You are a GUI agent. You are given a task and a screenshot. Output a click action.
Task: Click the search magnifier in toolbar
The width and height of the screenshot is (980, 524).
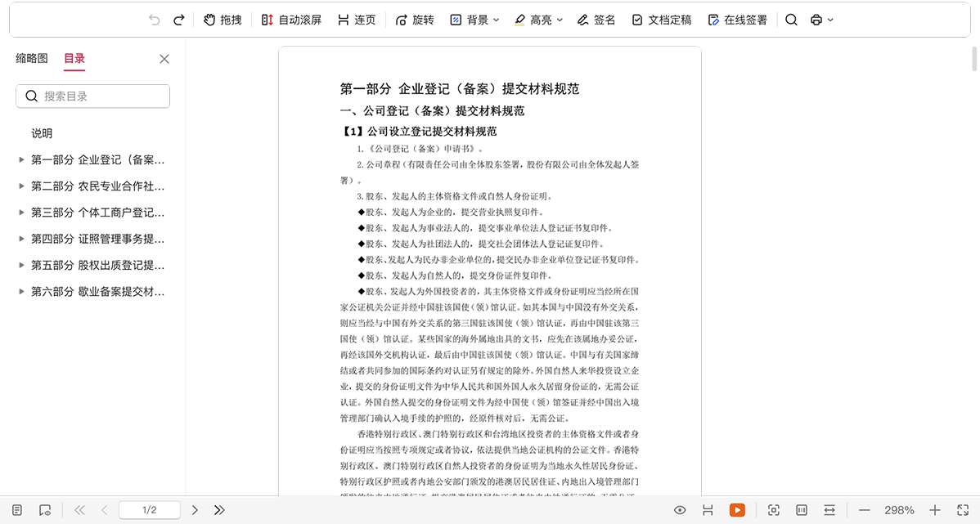(x=791, y=20)
